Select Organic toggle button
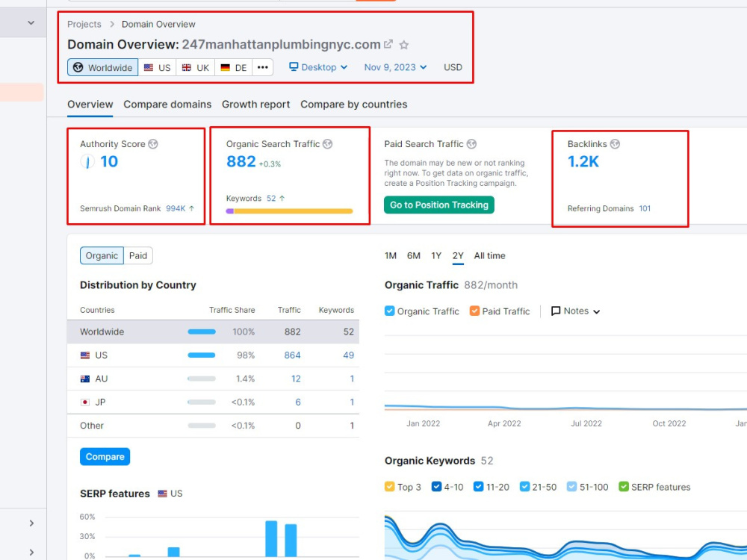Screen dimensions: 747x560 click(102, 255)
